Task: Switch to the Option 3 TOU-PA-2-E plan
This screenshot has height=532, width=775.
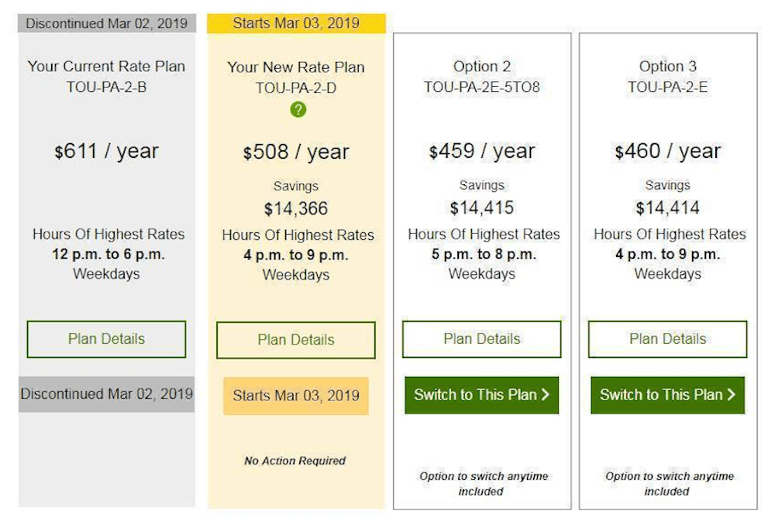Action: pos(668,395)
